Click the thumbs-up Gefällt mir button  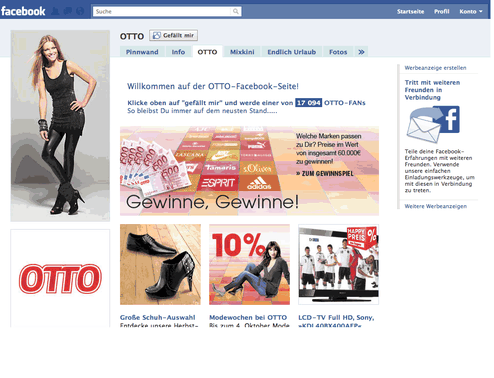[x=173, y=35]
